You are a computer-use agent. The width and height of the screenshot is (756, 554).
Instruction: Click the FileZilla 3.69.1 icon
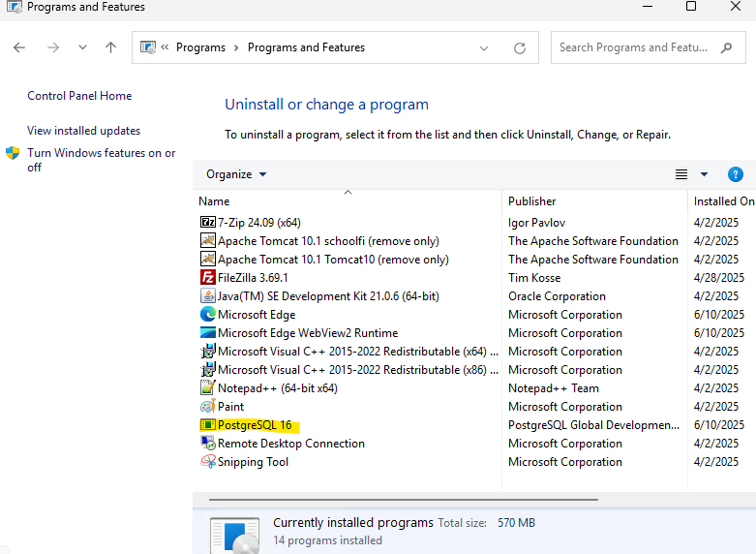click(208, 277)
